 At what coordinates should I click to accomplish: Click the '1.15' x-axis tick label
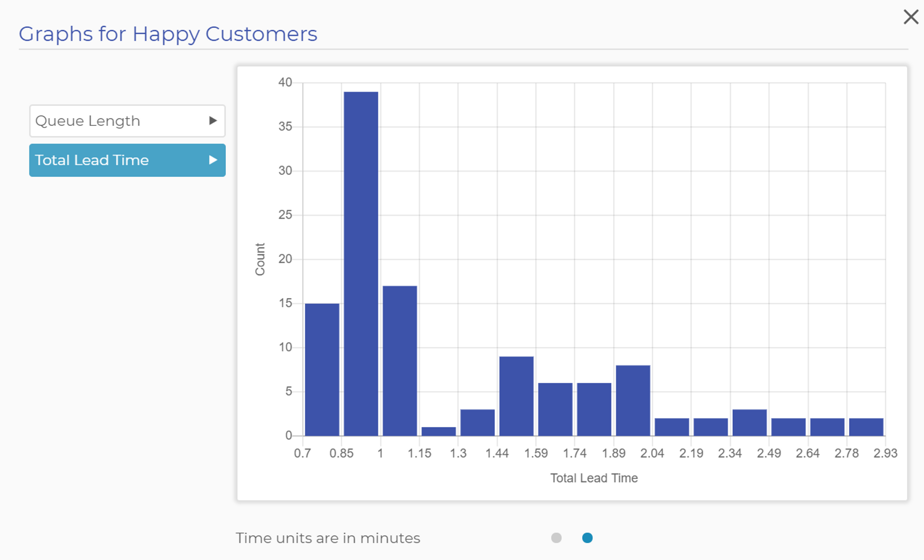419,453
